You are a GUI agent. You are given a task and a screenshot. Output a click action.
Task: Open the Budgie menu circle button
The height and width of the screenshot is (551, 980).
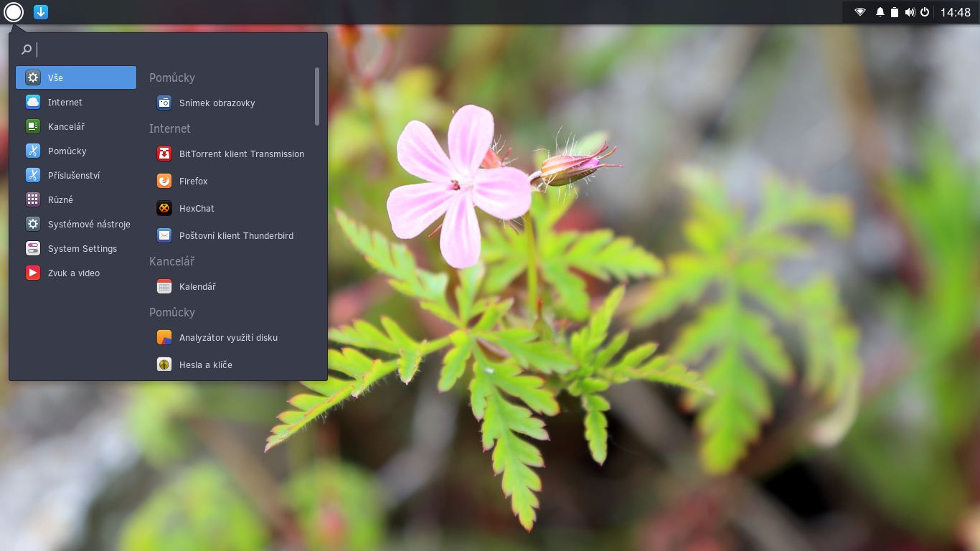14,11
